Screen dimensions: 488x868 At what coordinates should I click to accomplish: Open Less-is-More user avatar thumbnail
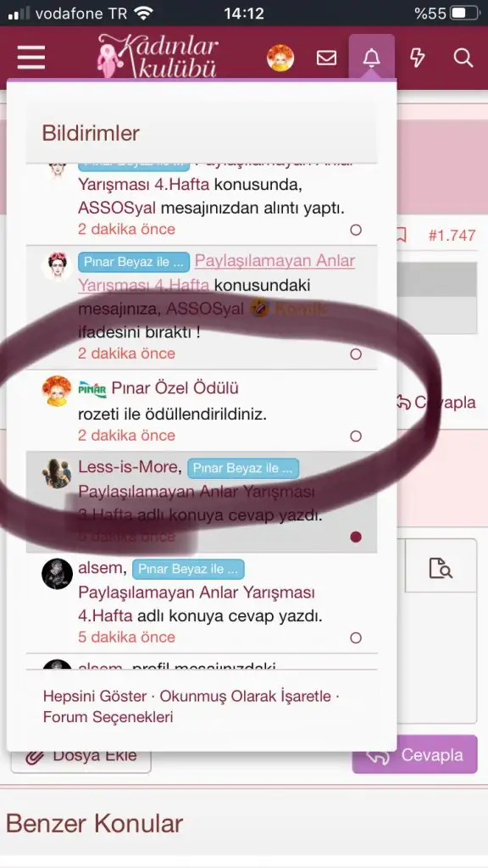pos(57,474)
